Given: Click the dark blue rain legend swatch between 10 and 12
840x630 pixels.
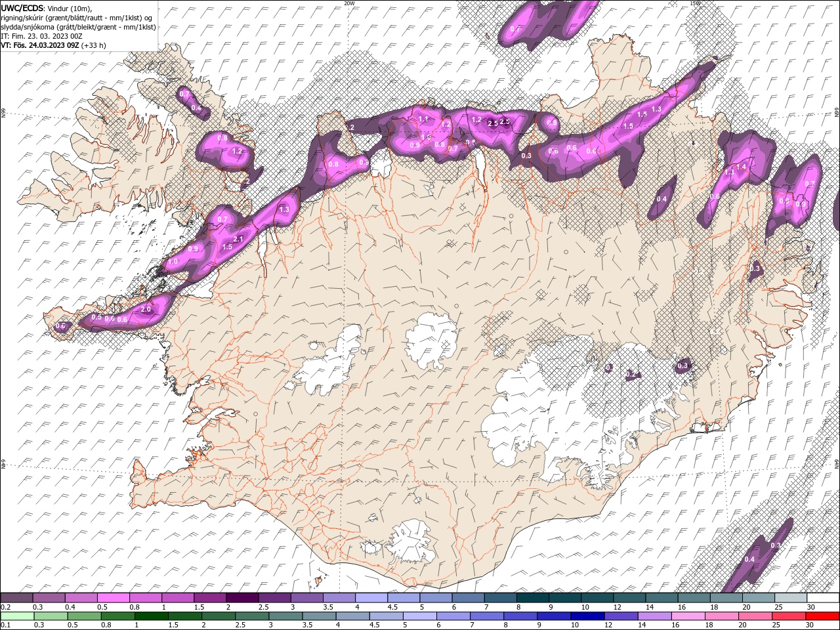Looking at the screenshot, I should tap(587, 616).
